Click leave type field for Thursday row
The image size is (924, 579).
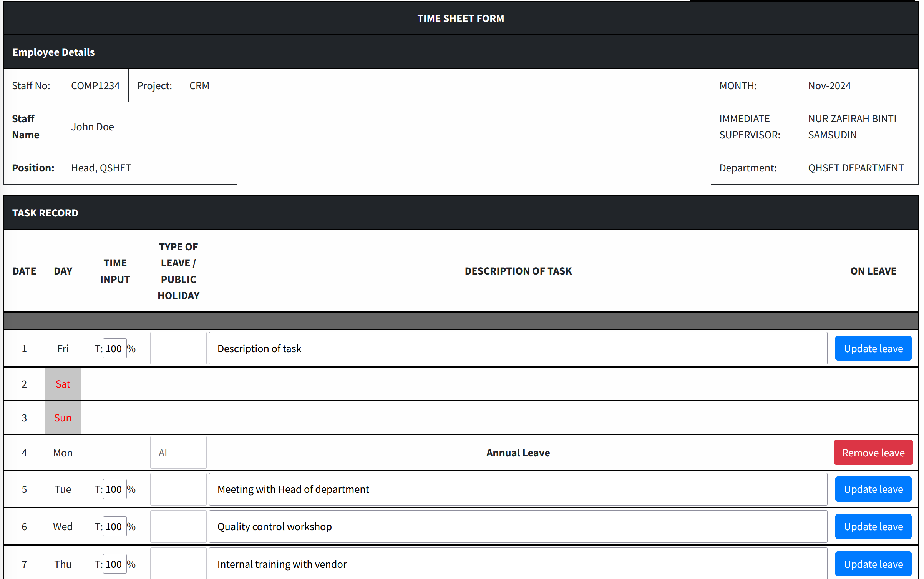178,564
